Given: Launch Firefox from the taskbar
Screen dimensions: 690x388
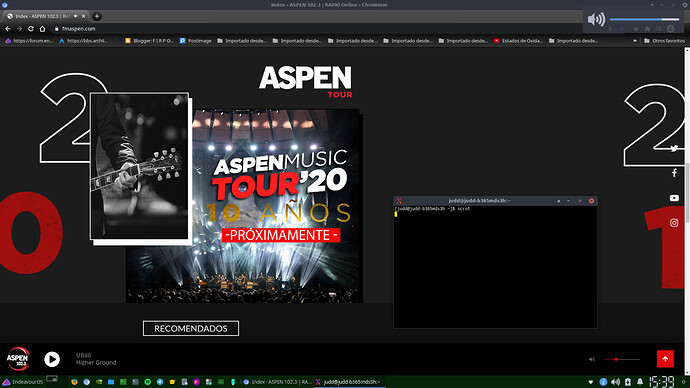Looking at the screenshot, I should click(74, 382).
